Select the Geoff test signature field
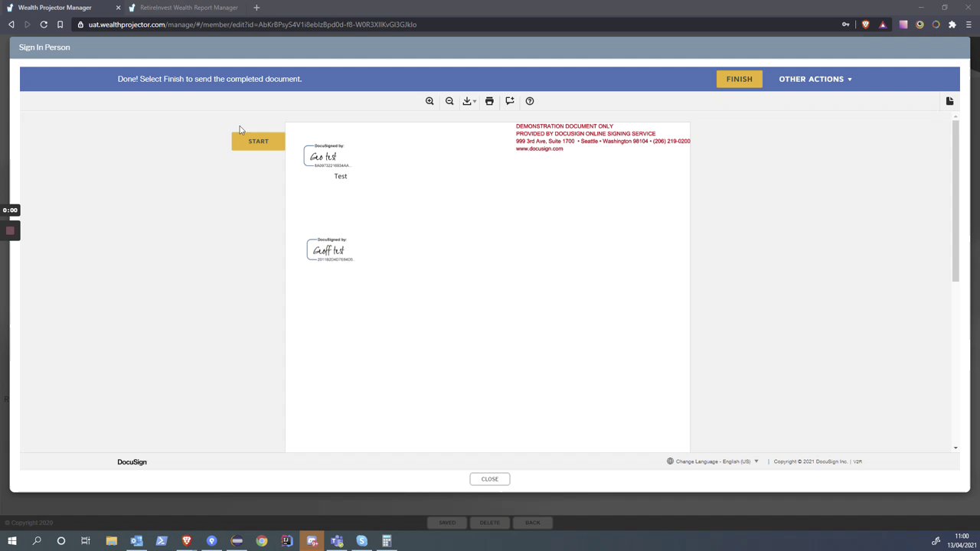This screenshot has width=980, height=551. (x=330, y=249)
